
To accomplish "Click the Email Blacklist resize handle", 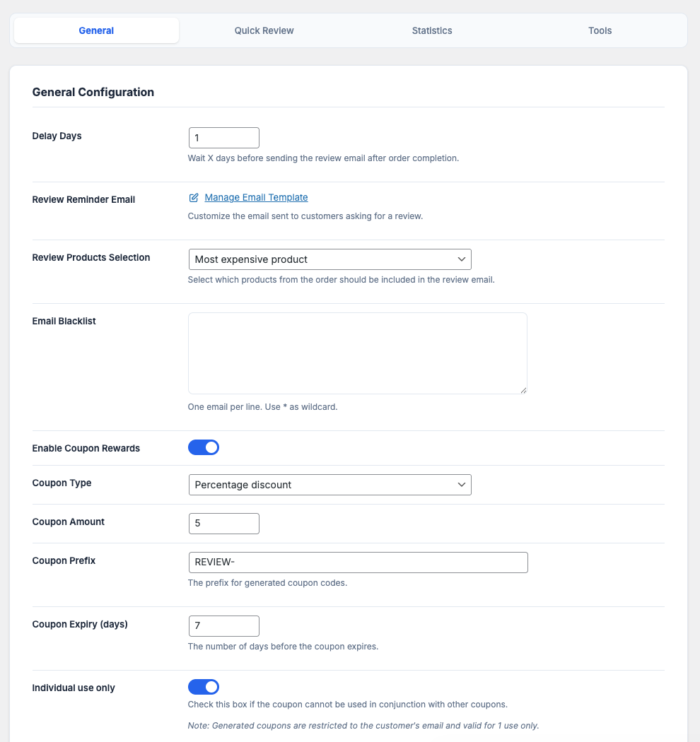I will [x=523, y=390].
